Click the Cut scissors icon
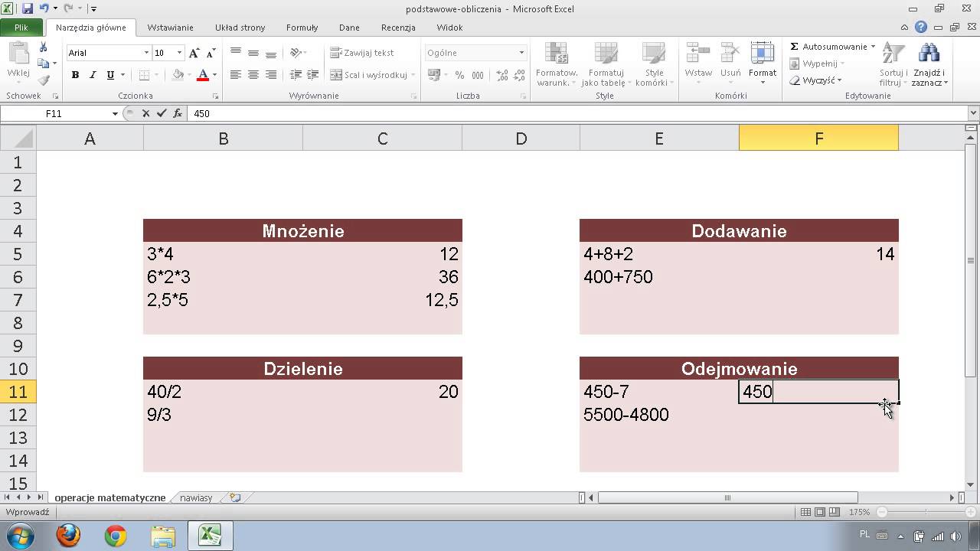Viewport: 980px width, 551px height. (x=43, y=47)
